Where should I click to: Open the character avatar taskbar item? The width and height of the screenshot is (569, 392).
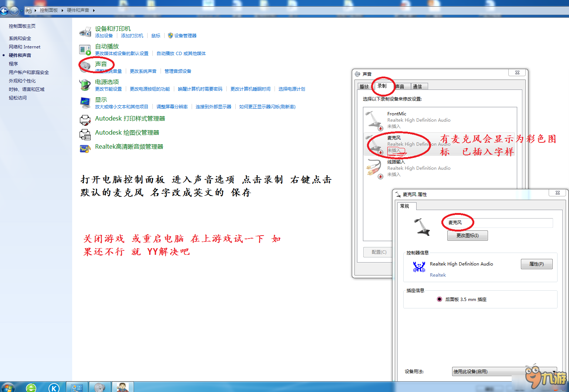(x=122, y=387)
